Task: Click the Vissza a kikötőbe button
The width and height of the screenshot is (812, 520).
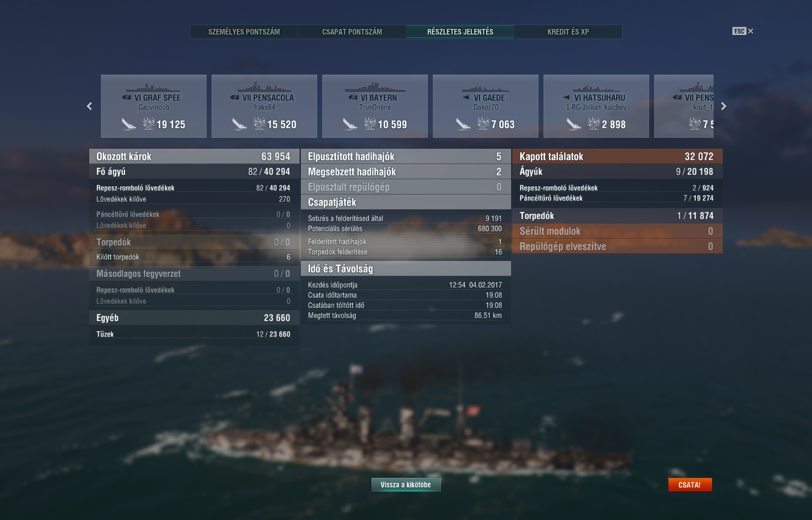Action: point(406,484)
